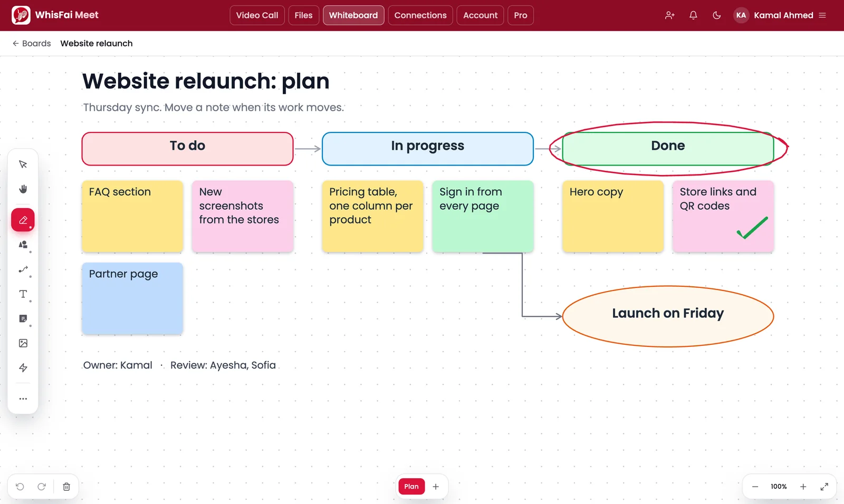
Task: Open the hamburger menu beside Kamal Ahmed
Action: coord(822,15)
